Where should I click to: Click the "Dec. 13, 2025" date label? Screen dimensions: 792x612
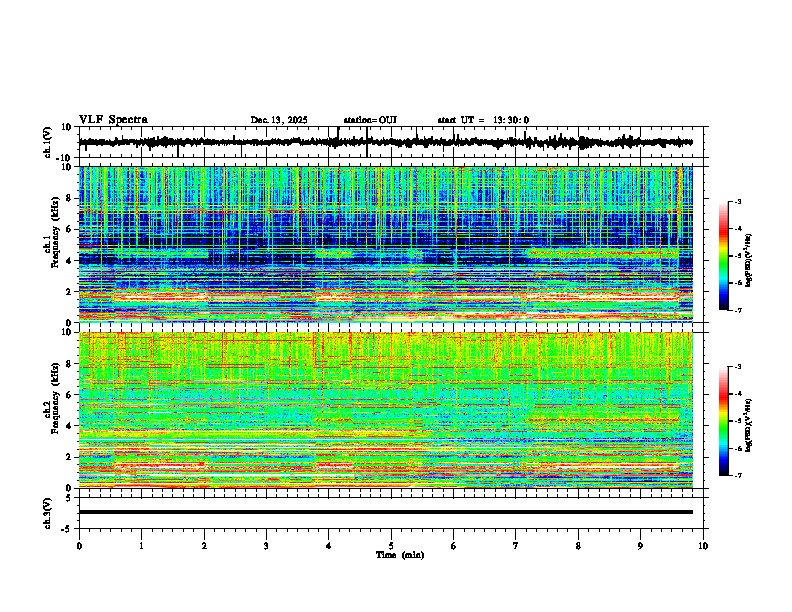[279, 120]
